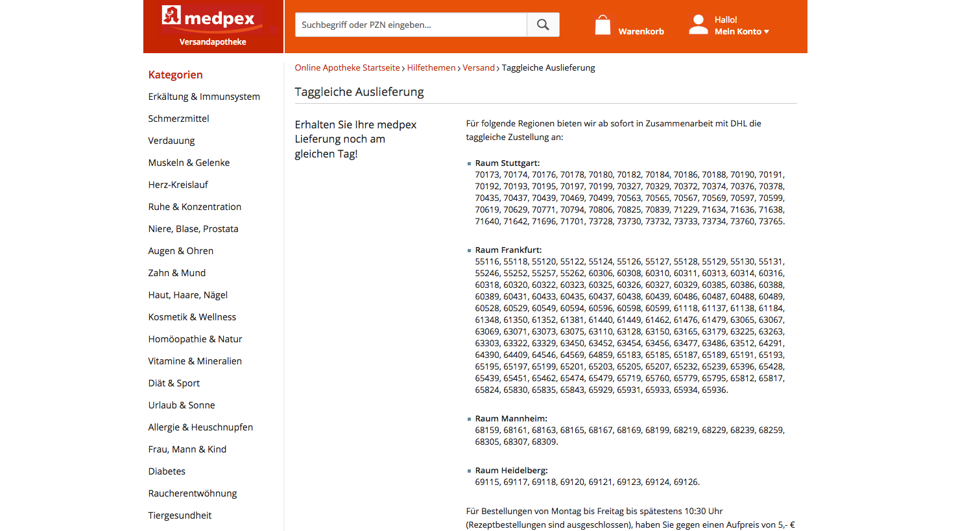
Task: Go to Vitamine & Mineralien category
Action: tap(195, 361)
